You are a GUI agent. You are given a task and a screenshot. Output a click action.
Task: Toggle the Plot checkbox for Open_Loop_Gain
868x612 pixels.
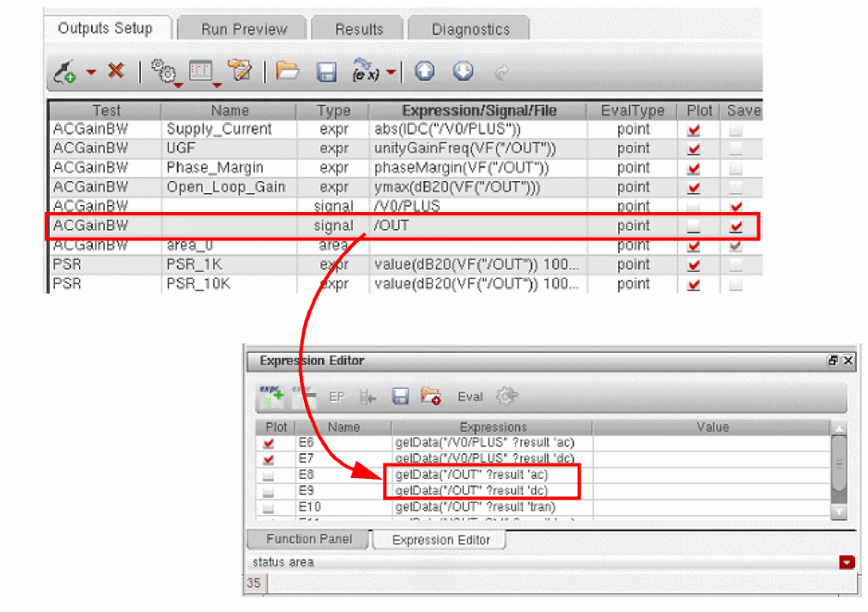[693, 188]
